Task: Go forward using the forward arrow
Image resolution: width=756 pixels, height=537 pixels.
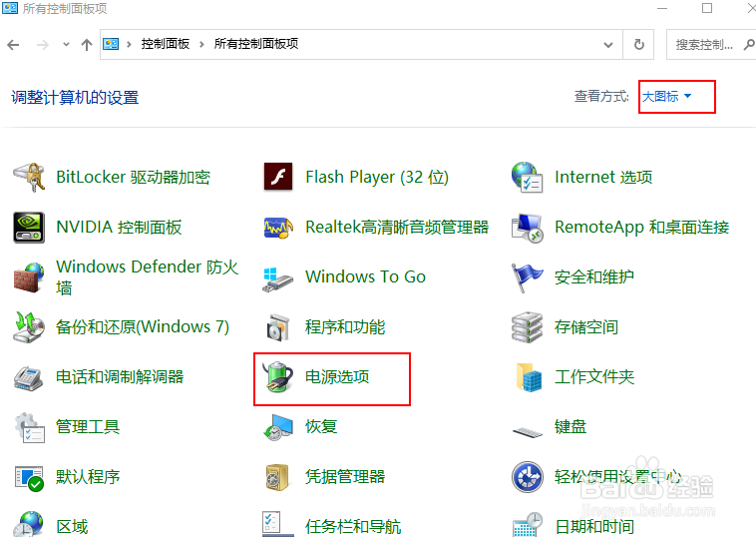Action: pos(43,45)
